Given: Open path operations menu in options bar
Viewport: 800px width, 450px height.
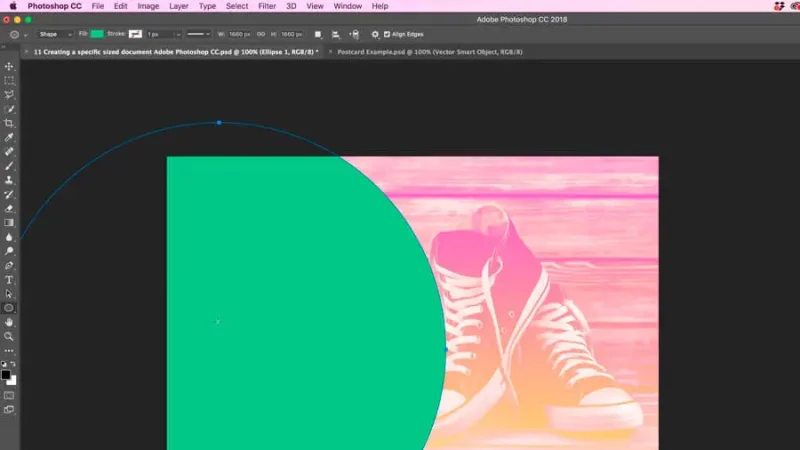Looking at the screenshot, I should (318, 34).
